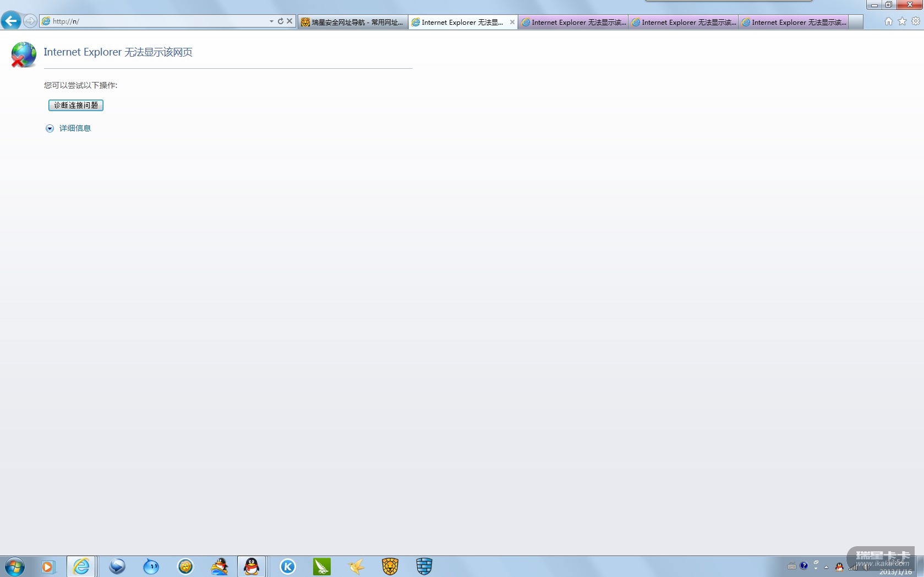
Task: Open the volume speaker tray icon
Action: pyautogui.click(x=866, y=567)
